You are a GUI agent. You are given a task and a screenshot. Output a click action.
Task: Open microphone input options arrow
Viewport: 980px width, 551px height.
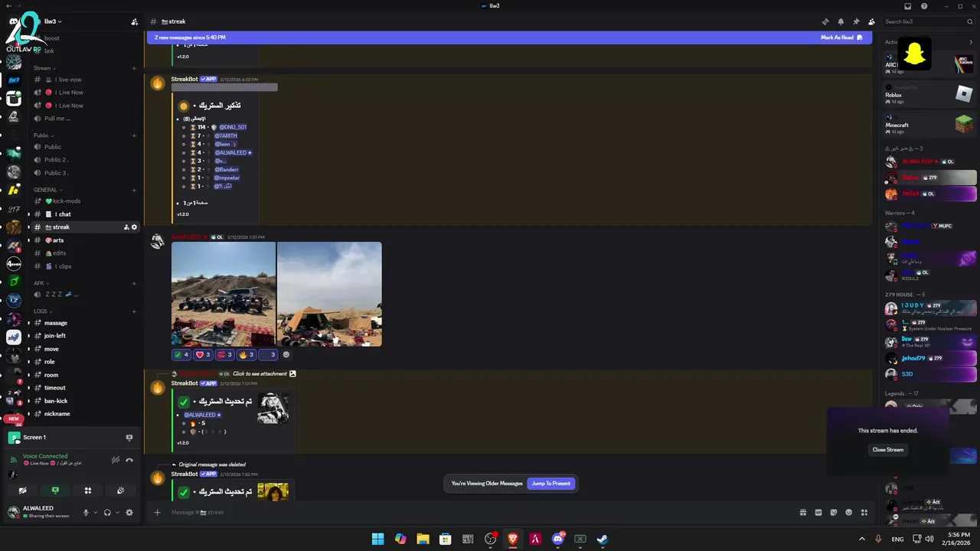[x=95, y=513]
